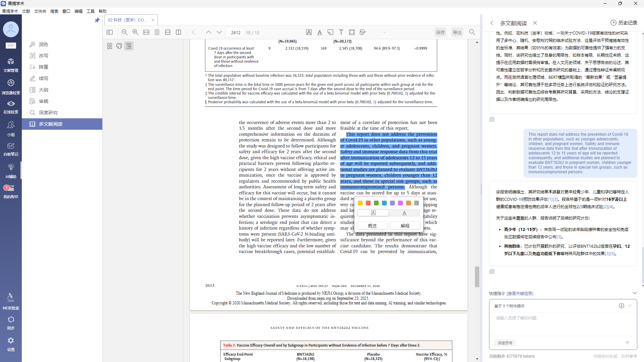Switch to thumbnail grid view
Image resolution: width=644 pixels, height=362 pixels.
110,46
